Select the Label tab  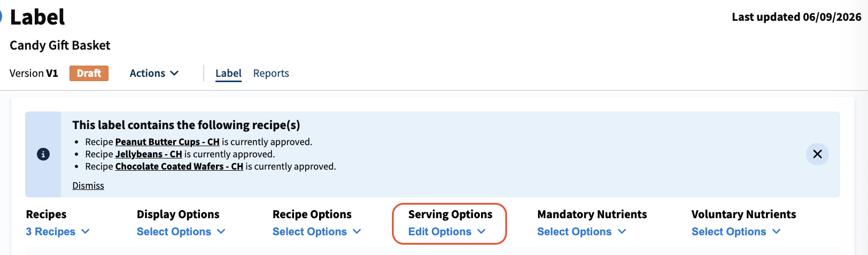click(229, 73)
